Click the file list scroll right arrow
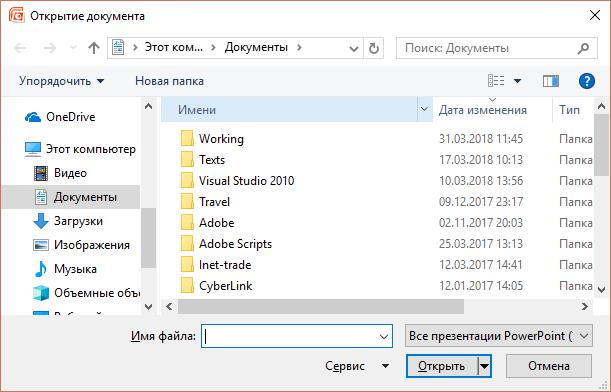The height and width of the screenshot is (392, 611). [585, 307]
